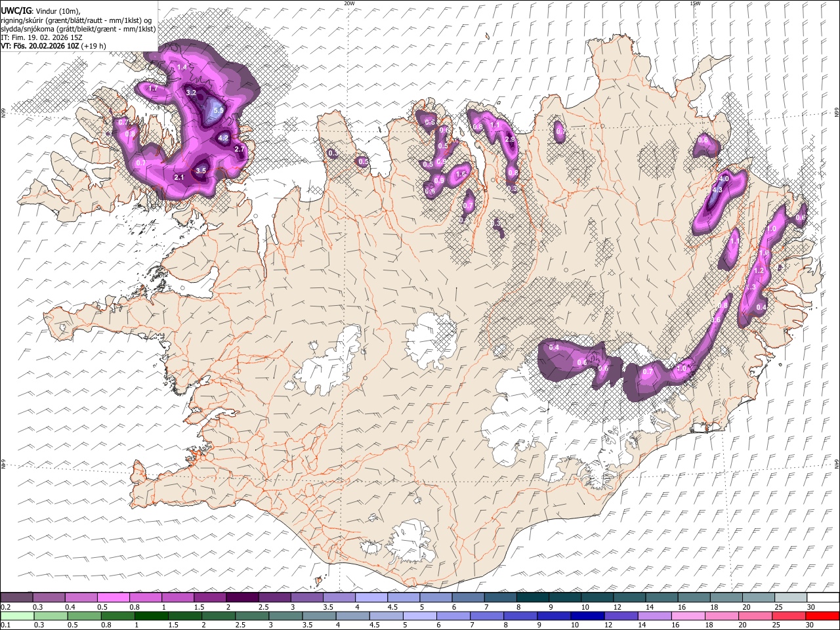Click the VT: Fös. 20.02.2026 10Z line
Screen dimensions: 840x630
tap(53, 46)
